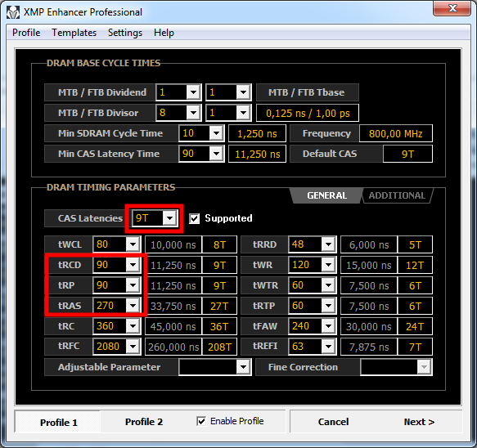Open the Settings menu
The width and height of the screenshot is (477, 448).
(125, 33)
